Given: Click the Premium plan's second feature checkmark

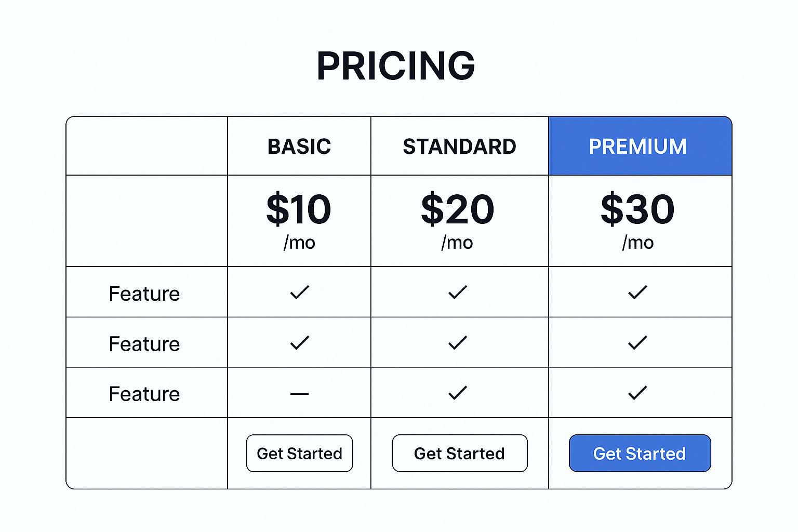Looking at the screenshot, I should tap(637, 343).
